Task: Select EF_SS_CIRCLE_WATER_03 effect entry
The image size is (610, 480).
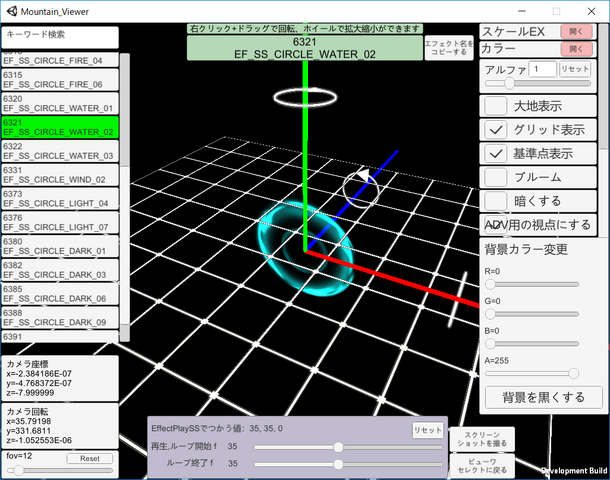Action: click(x=61, y=151)
